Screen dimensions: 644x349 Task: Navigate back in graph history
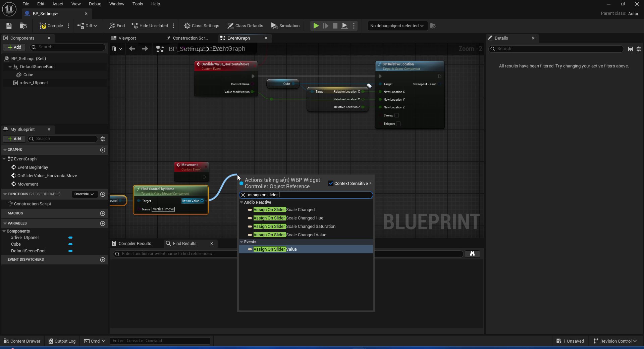coord(132,49)
